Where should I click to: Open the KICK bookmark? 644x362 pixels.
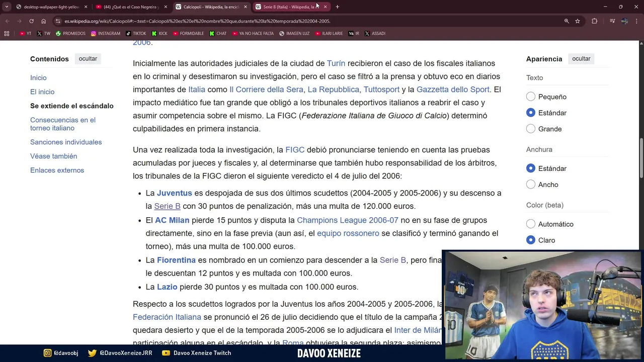click(x=159, y=33)
